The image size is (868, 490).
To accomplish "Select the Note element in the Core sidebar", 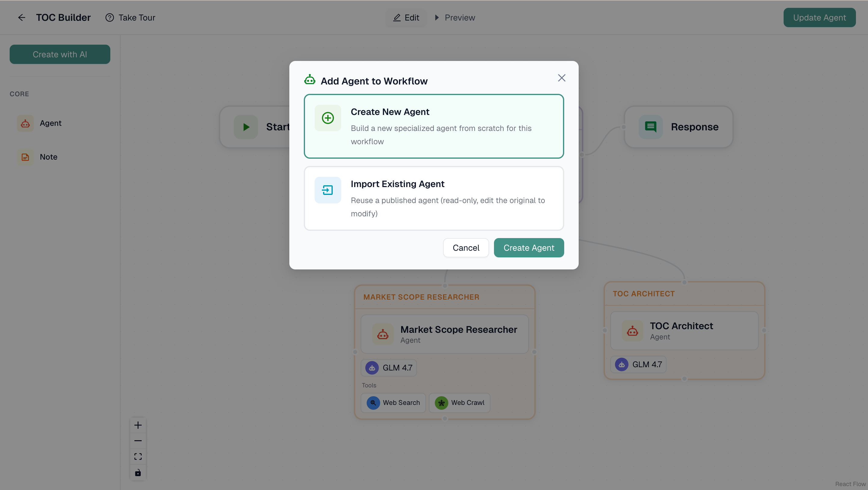I will [x=48, y=157].
